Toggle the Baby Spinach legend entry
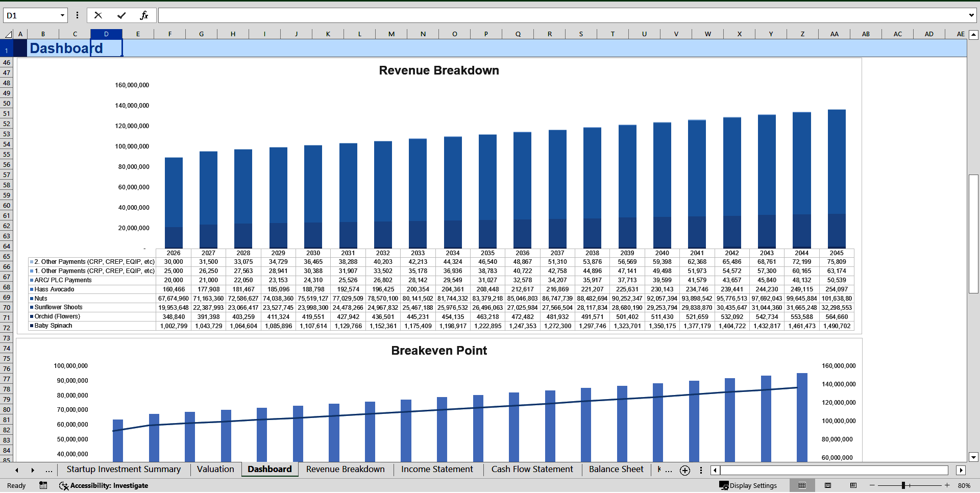 [53, 326]
